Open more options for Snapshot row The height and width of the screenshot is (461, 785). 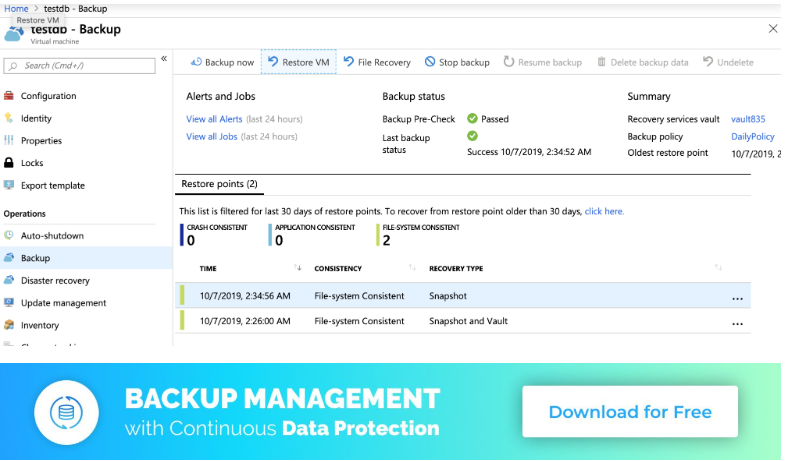(x=737, y=297)
